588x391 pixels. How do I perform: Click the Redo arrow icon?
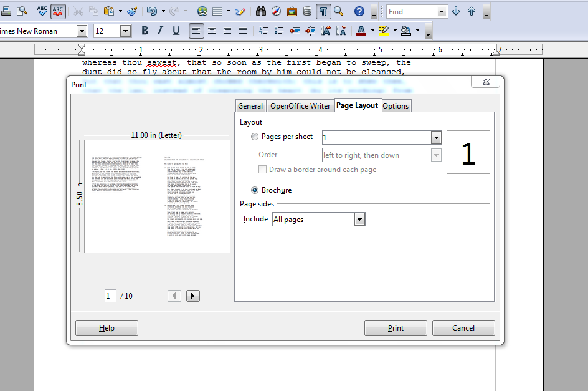pyautogui.click(x=174, y=11)
